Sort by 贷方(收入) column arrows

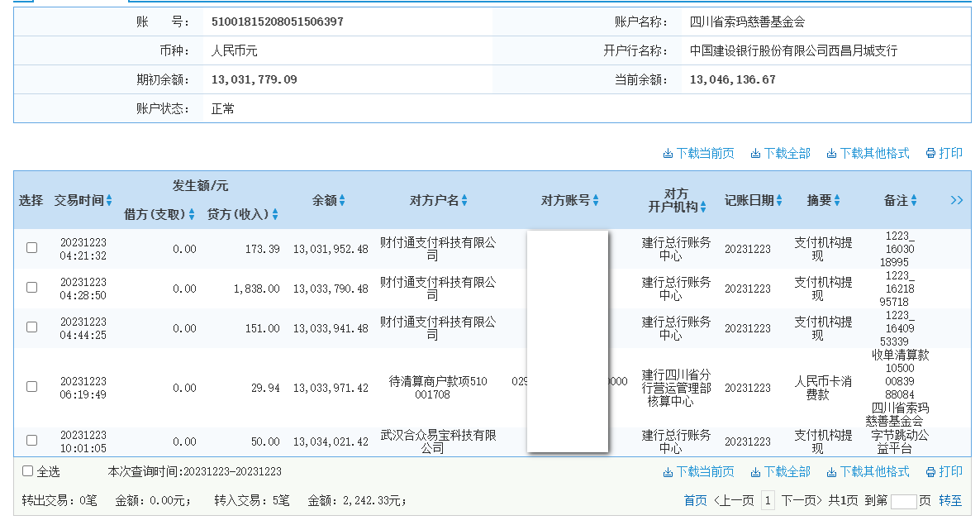pyautogui.click(x=275, y=214)
